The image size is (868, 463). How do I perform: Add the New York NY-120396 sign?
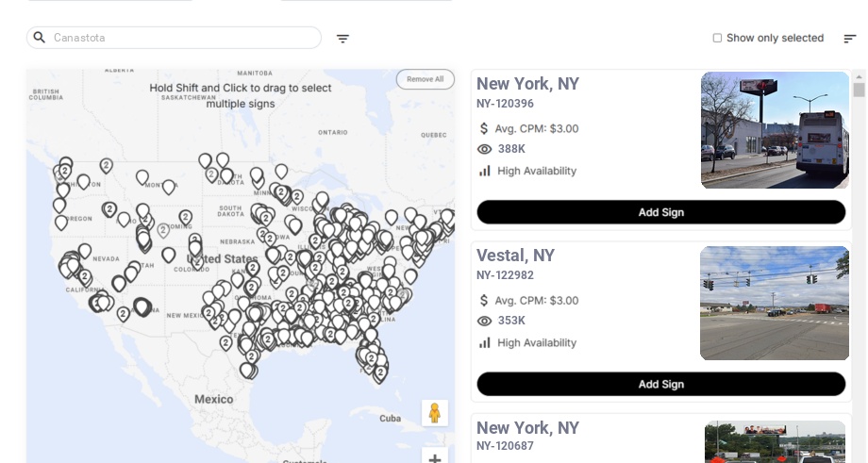click(660, 212)
